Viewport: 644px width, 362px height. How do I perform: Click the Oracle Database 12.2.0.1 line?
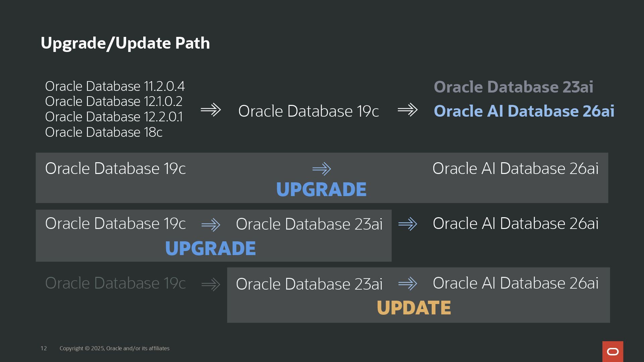(x=114, y=117)
